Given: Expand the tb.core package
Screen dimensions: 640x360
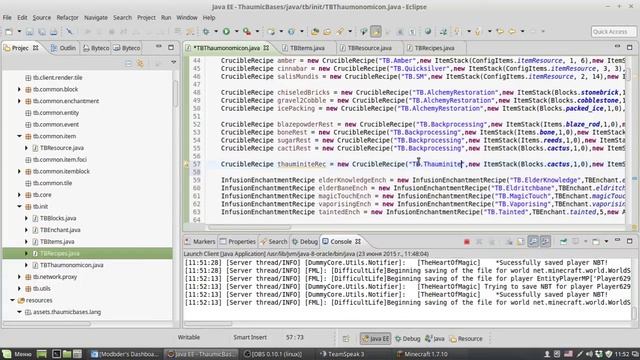Looking at the screenshot, I should coord(19,195).
